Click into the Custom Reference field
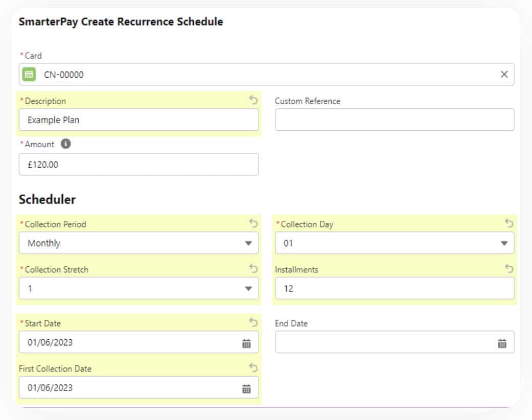 tap(394, 120)
